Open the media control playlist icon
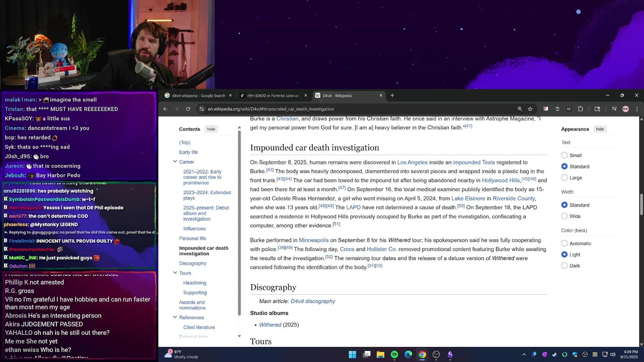 click(614, 109)
